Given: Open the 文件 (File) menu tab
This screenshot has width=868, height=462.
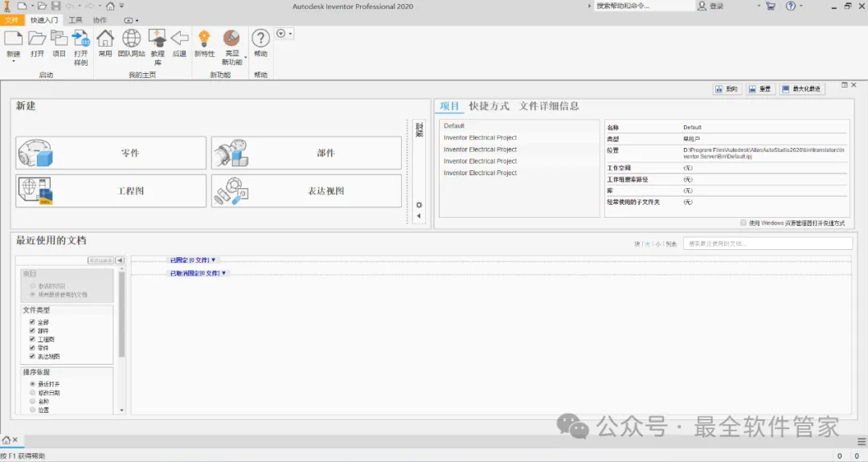Looking at the screenshot, I should (11, 20).
